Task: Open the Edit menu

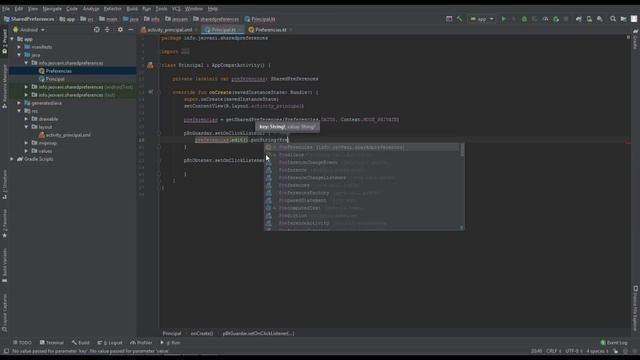Action: [19, 9]
